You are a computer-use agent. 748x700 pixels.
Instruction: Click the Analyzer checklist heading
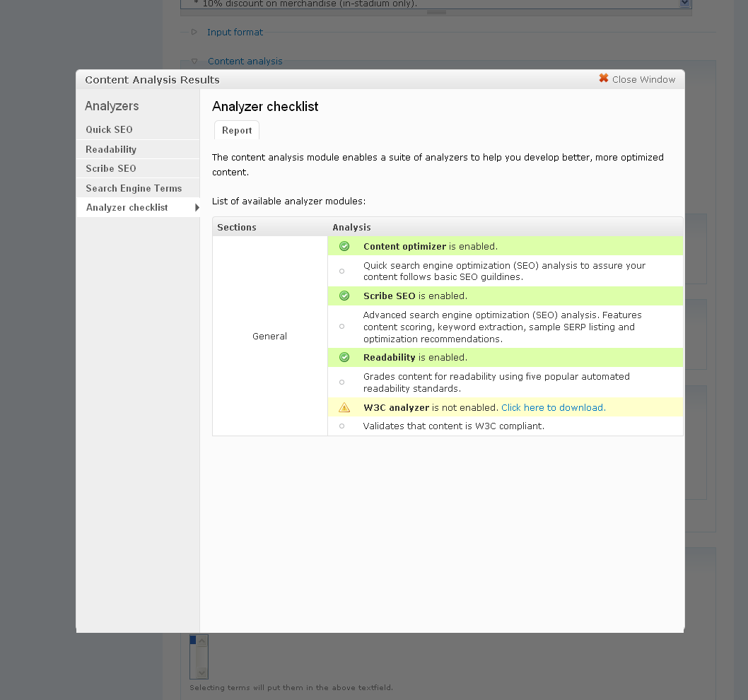pyautogui.click(x=265, y=106)
